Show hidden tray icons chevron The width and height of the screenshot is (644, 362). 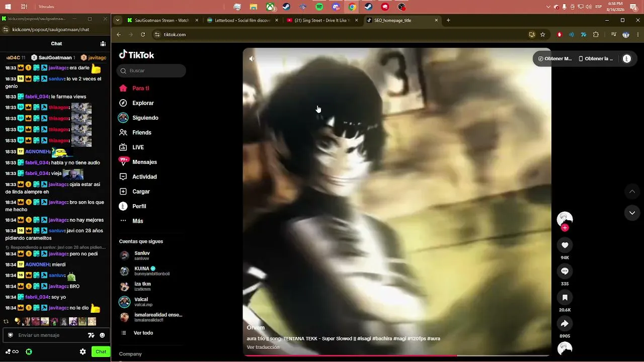click(x=548, y=7)
